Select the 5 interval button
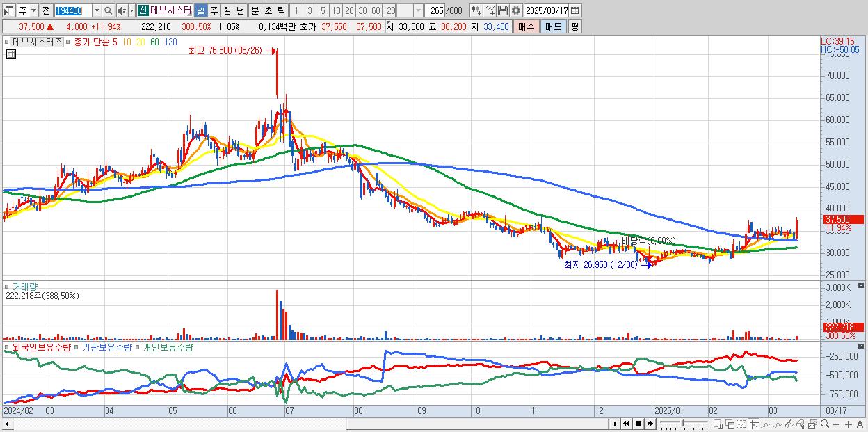The height and width of the screenshot is (432, 868). 323,10
